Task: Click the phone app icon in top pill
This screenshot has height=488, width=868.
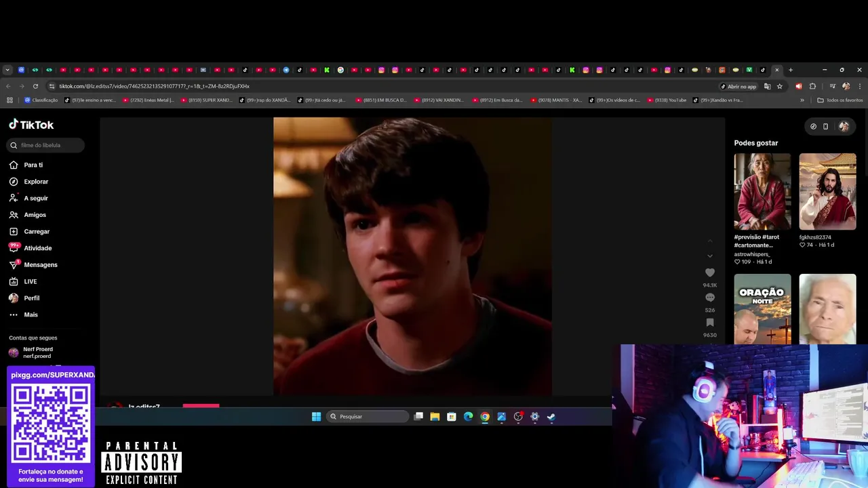Action: coord(825,126)
